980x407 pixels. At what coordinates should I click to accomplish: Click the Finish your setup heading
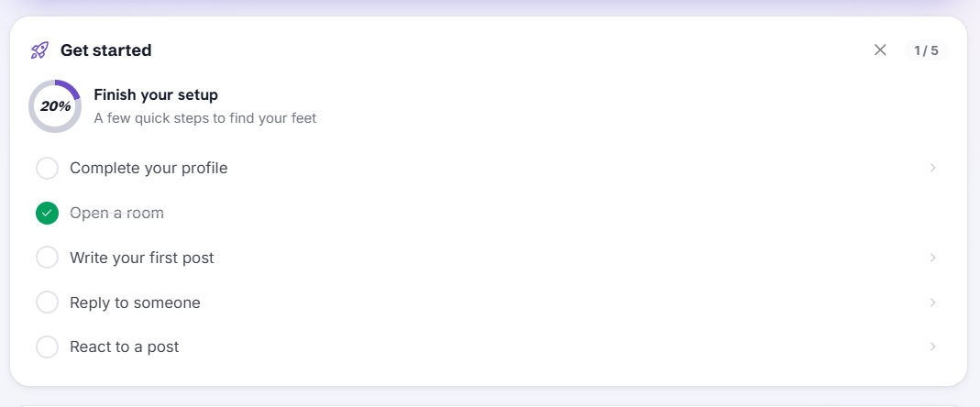point(156,95)
